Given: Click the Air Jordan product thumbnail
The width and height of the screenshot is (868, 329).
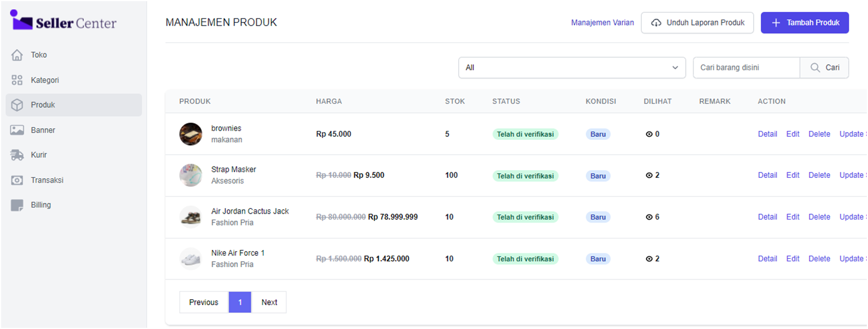Looking at the screenshot, I should pos(191,217).
